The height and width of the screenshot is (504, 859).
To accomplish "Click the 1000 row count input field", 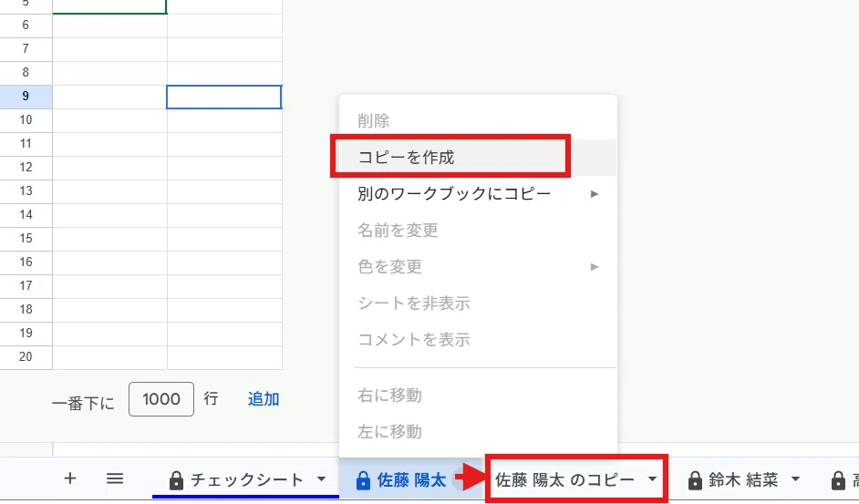I will pos(161,399).
